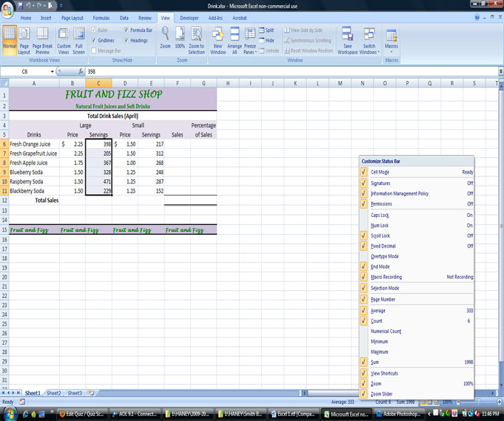
Task: Toggle the Formula Bar checkbox
Action: tap(127, 31)
